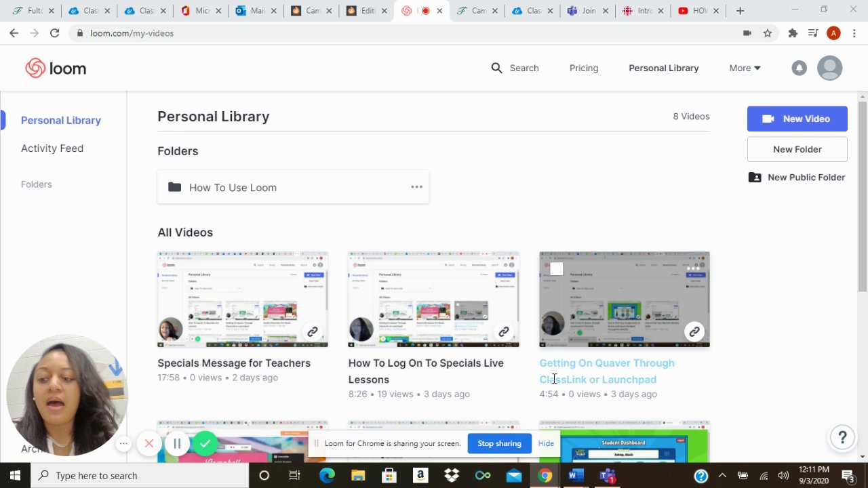Open Chrome three-dot menu
The width and height of the screenshot is (868, 488).
tap(854, 33)
